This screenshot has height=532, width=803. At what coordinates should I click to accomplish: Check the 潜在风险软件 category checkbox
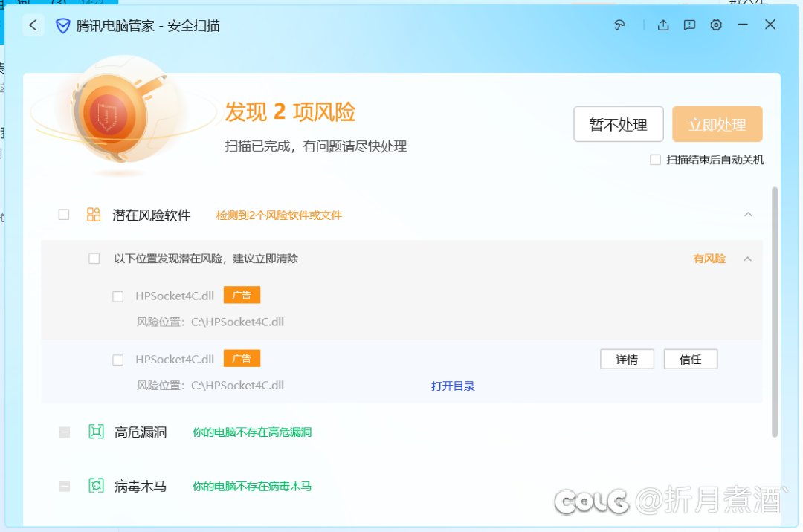point(64,214)
